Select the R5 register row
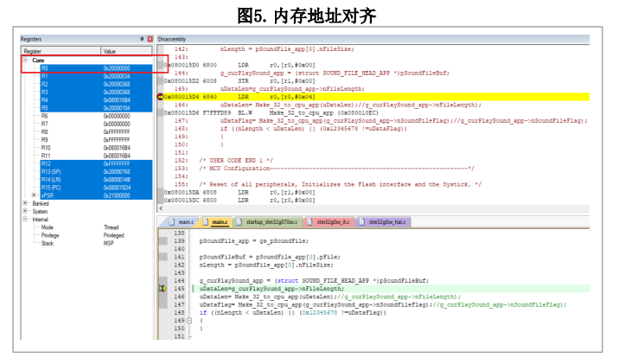The width and height of the screenshot is (619, 364). 96,108
